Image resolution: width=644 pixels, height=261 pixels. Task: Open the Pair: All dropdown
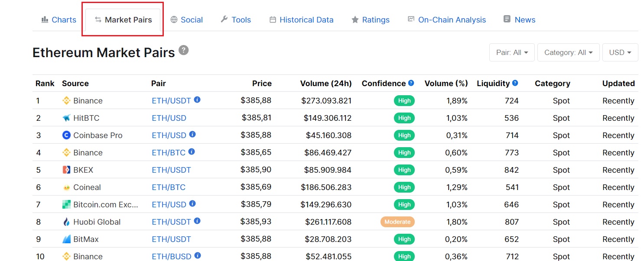click(512, 52)
